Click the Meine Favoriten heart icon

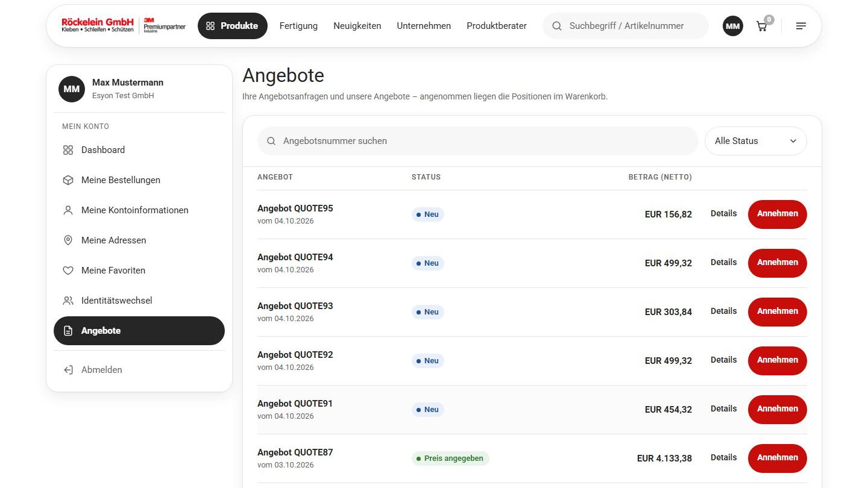point(68,271)
